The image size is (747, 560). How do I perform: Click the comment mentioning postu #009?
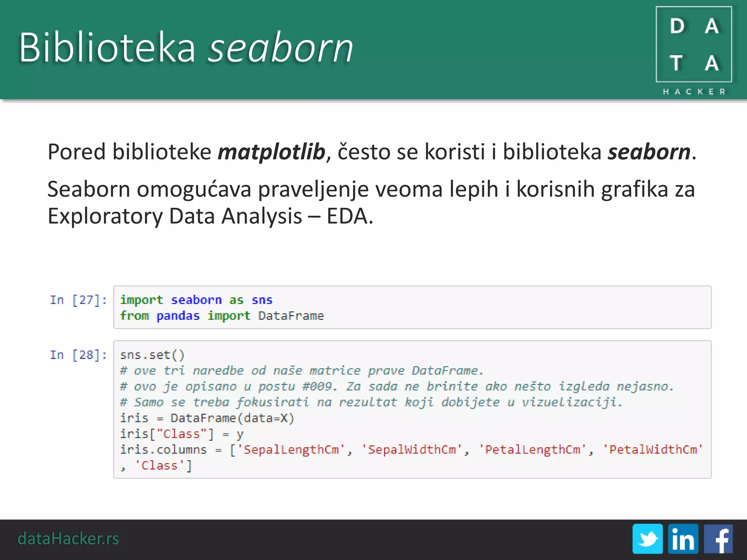tap(396, 386)
